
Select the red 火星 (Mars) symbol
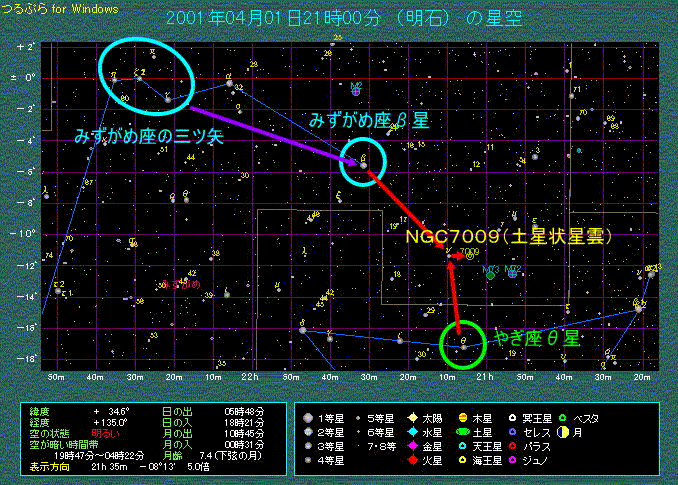(x=413, y=460)
